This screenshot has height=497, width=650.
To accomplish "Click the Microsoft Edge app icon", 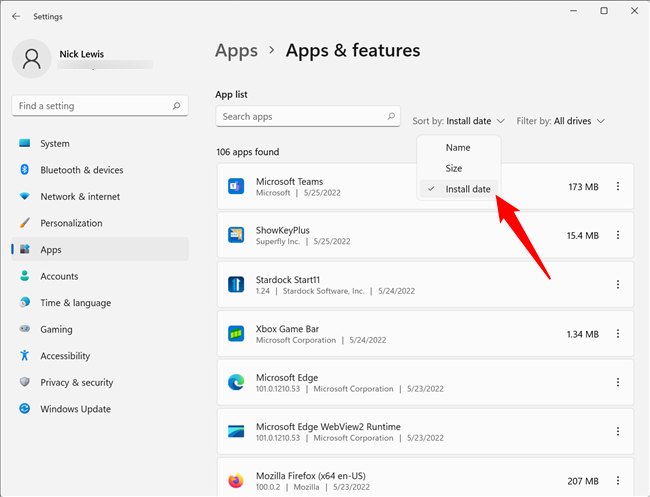I will 236,382.
